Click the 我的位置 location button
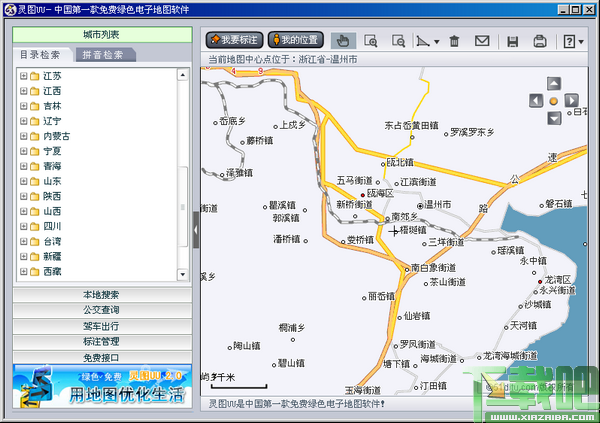 point(295,40)
